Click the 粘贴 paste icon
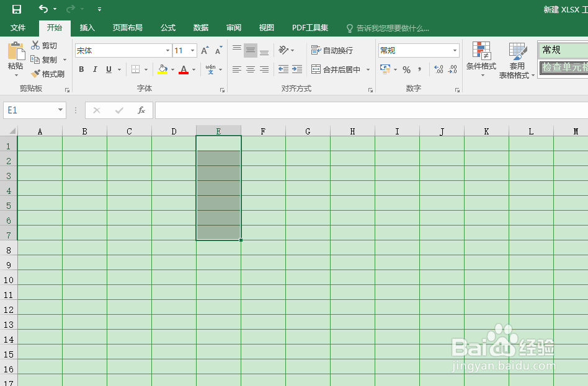Image resolution: width=588 pixels, height=386 pixels. (16, 51)
